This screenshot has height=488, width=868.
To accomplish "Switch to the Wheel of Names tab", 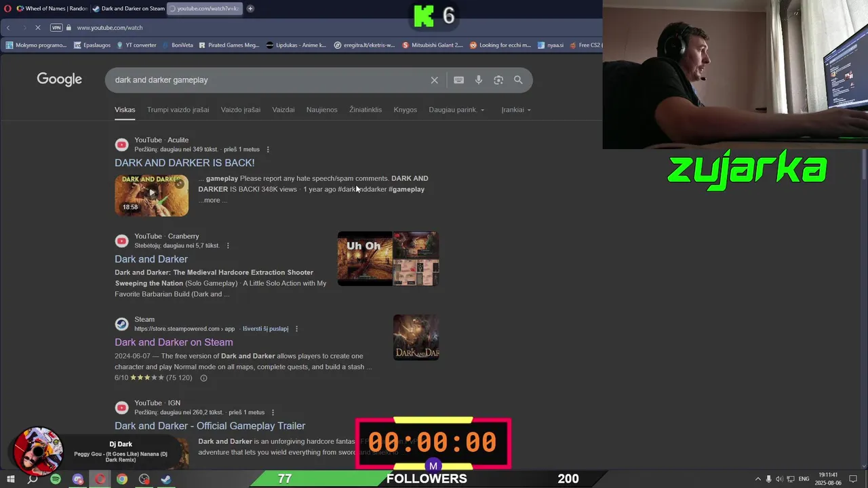I will pos(52,9).
